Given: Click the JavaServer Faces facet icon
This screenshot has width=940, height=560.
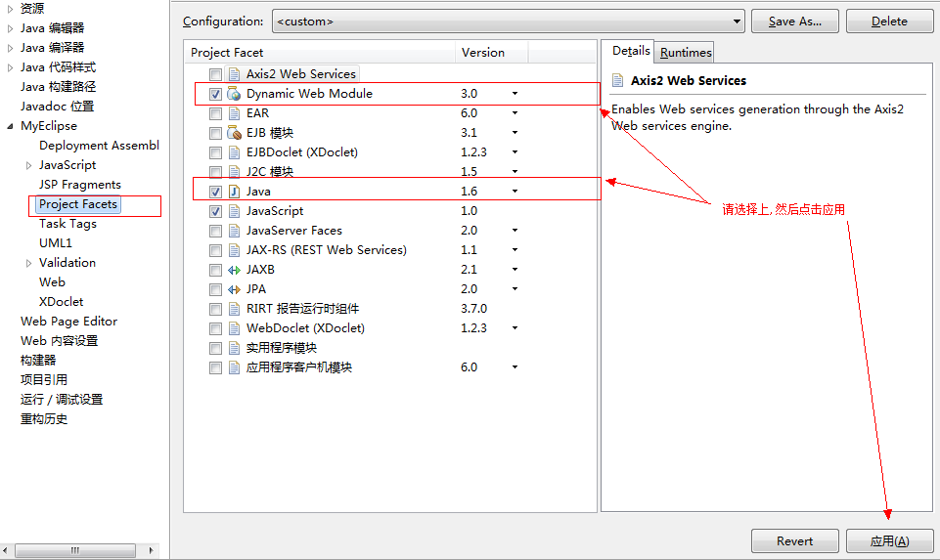Looking at the screenshot, I should coord(234,231).
